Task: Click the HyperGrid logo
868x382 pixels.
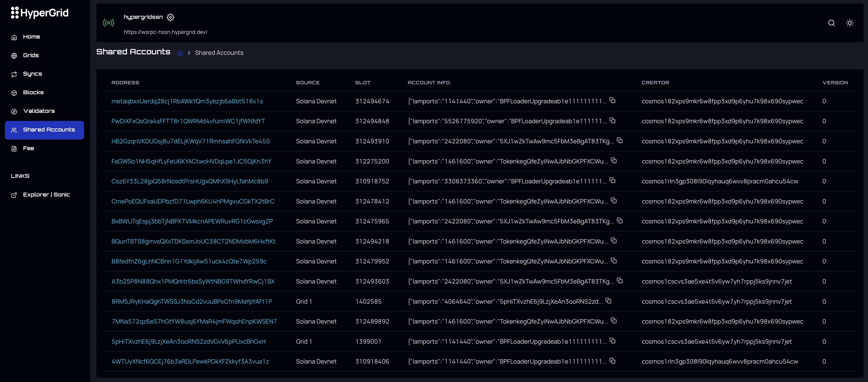Action: point(40,13)
